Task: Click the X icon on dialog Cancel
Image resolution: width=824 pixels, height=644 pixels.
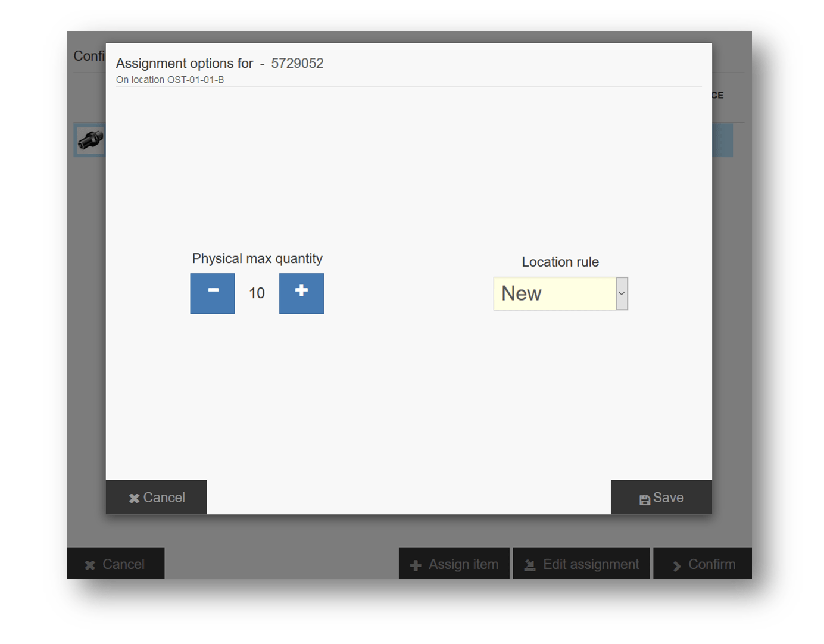Action: tap(134, 499)
